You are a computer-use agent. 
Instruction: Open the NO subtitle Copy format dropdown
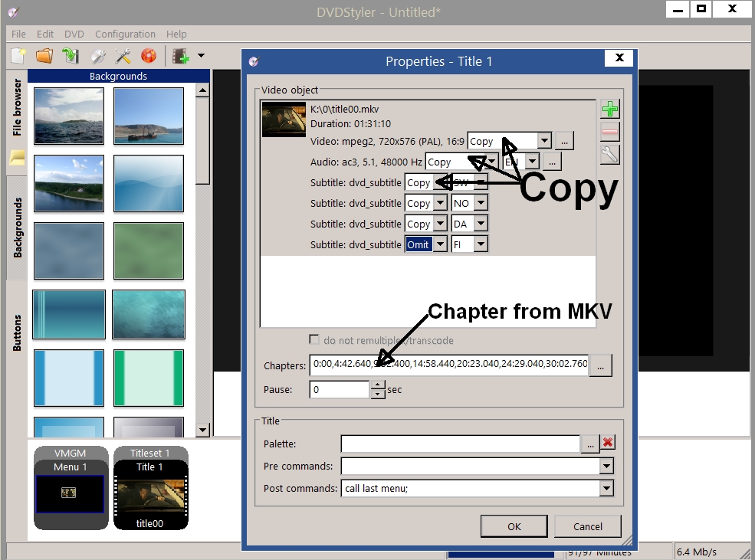[x=440, y=203]
